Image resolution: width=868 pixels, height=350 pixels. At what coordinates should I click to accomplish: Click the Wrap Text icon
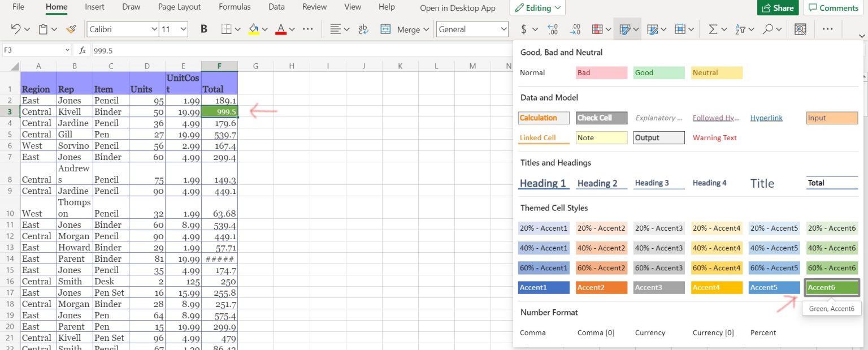coord(364,29)
